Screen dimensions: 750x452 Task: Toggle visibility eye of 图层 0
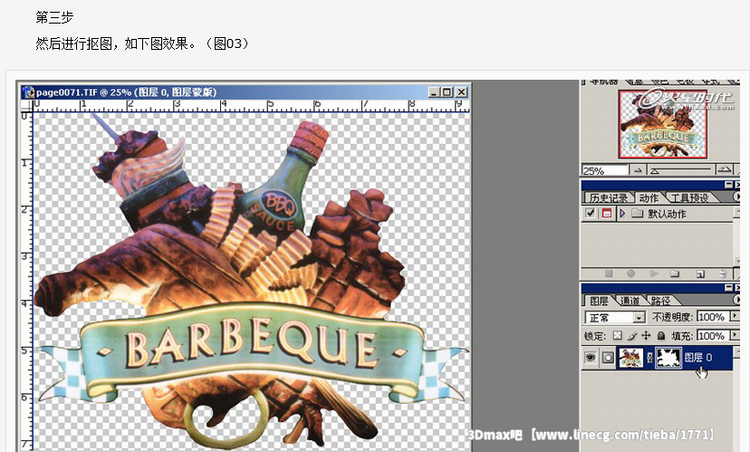590,357
